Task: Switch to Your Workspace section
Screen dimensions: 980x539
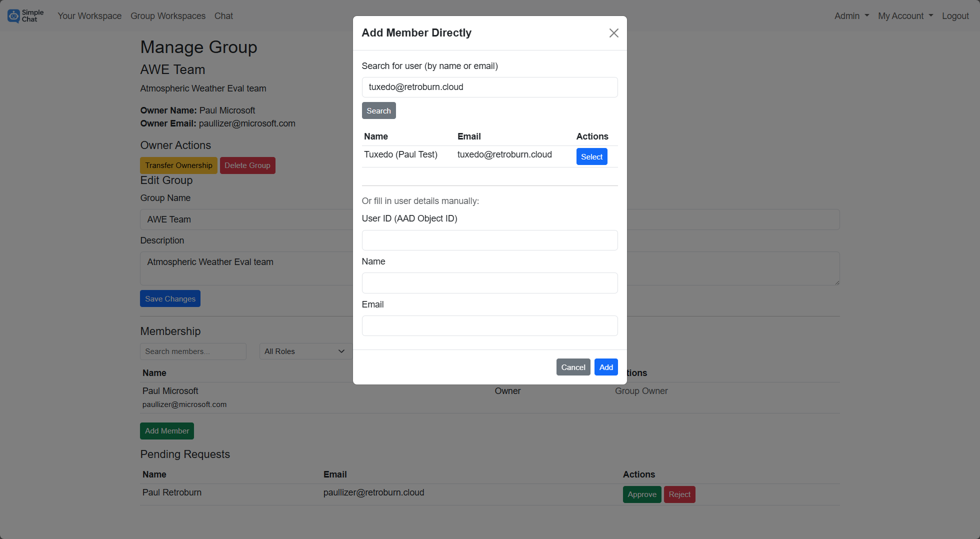Action: pos(89,15)
